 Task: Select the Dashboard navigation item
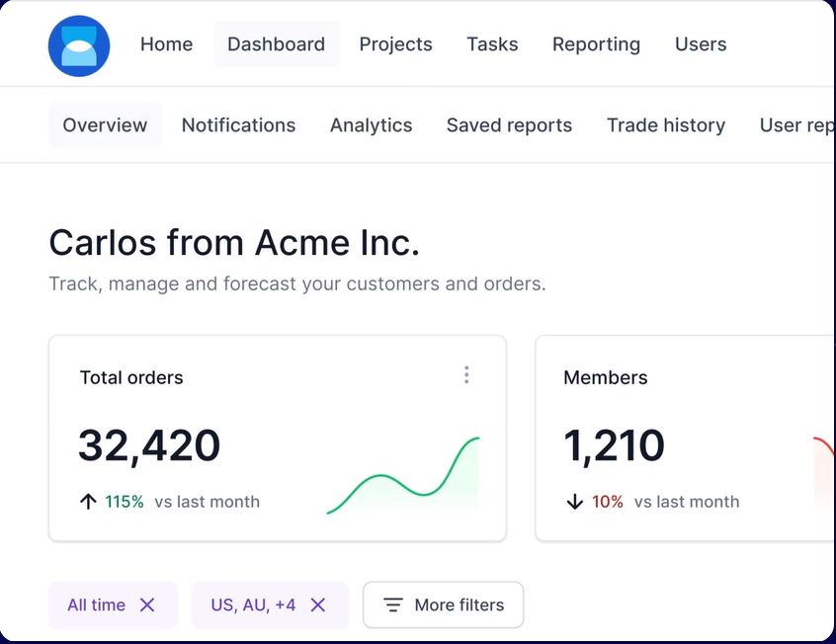(276, 44)
